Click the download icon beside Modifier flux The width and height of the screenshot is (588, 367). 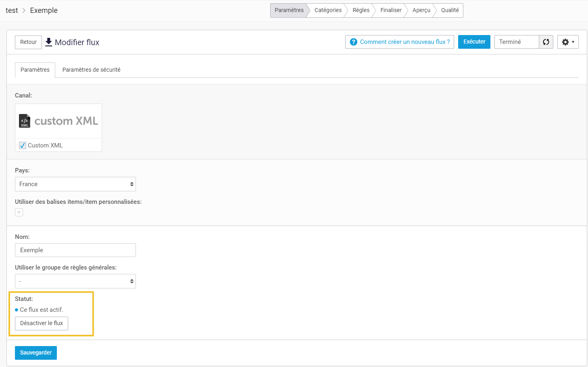[x=49, y=42]
